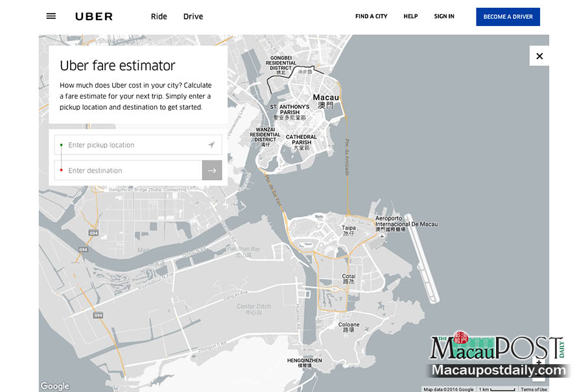Open the Ride menu
This screenshot has height=392, width=588.
pyautogui.click(x=159, y=16)
